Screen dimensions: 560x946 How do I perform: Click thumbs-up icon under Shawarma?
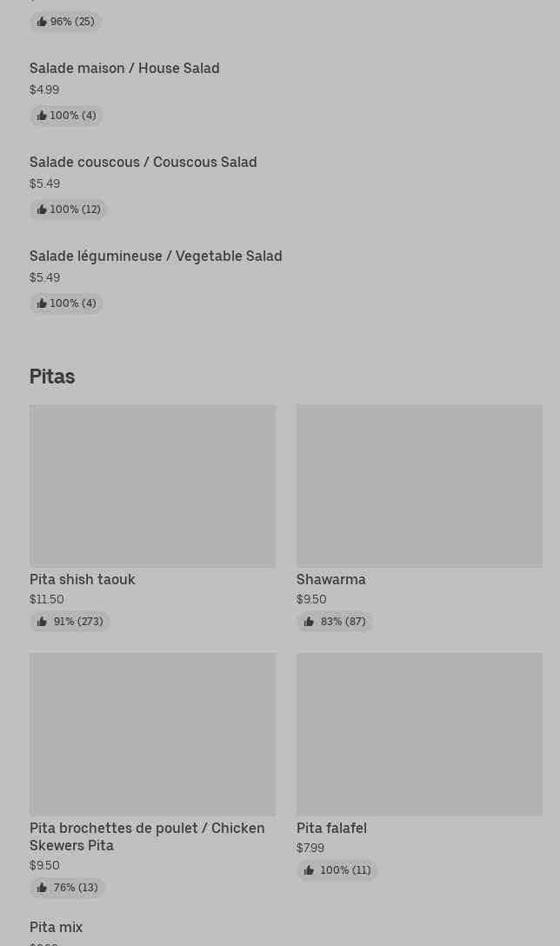(309, 622)
